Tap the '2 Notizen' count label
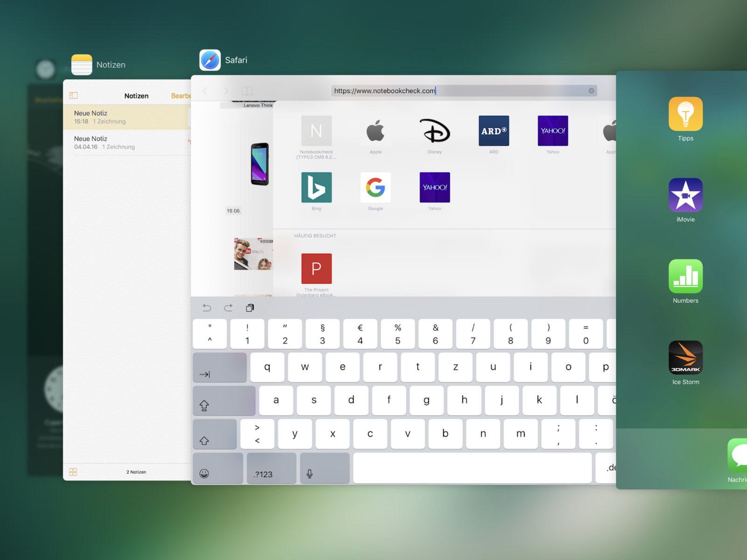 (136, 472)
